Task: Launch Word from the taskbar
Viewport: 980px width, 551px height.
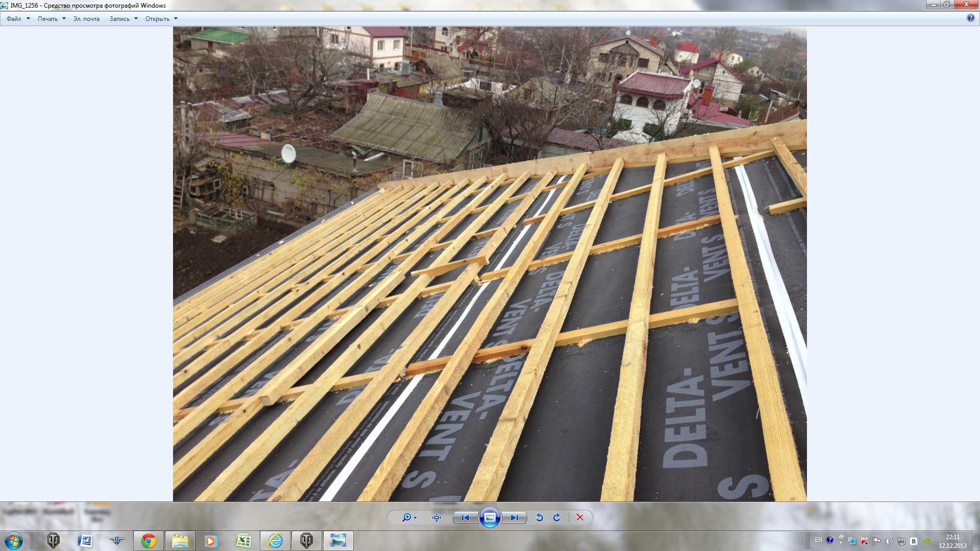Action: (x=85, y=541)
